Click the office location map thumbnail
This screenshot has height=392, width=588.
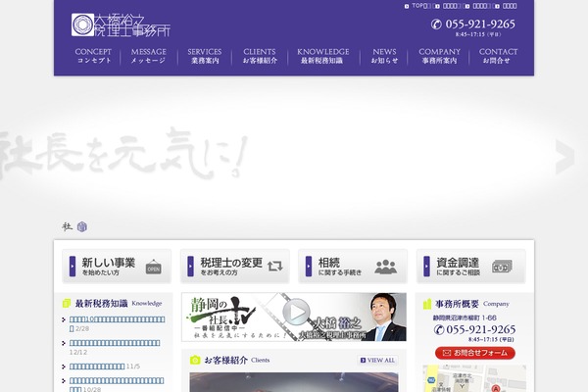[474, 378]
